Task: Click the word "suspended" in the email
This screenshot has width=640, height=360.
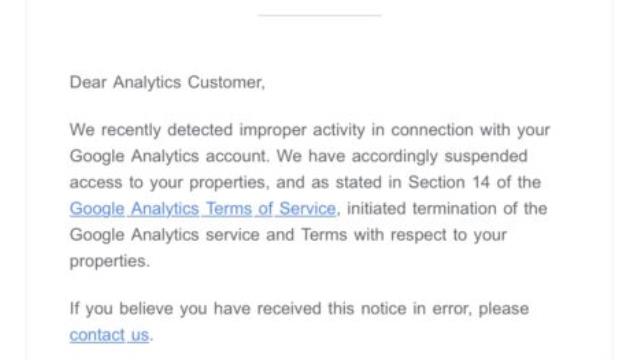Action: [486, 156]
